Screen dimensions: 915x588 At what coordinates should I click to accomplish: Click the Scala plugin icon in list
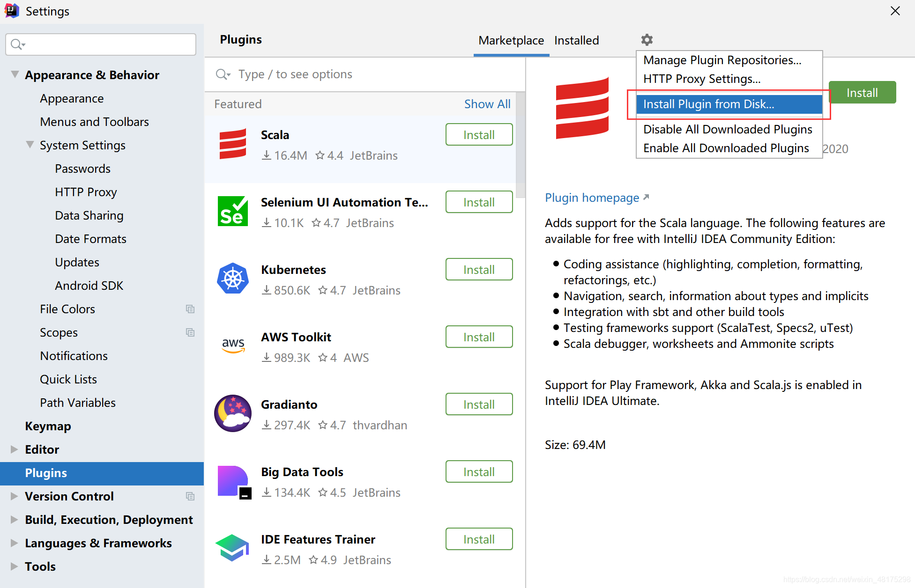(x=233, y=144)
